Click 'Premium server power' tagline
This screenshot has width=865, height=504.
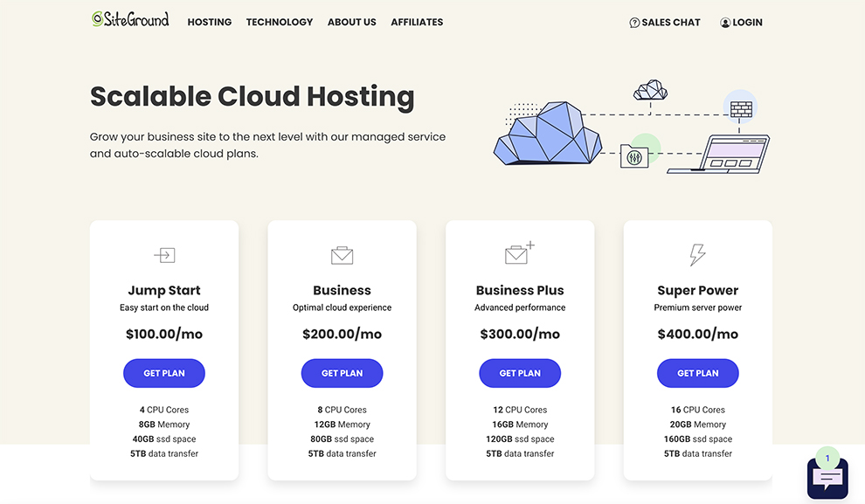coord(698,307)
